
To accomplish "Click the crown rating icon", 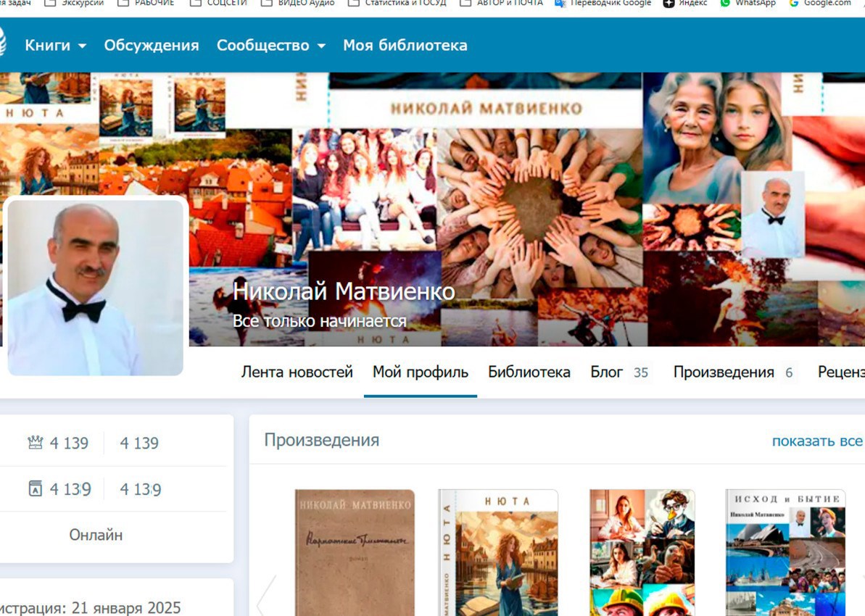I will point(36,442).
